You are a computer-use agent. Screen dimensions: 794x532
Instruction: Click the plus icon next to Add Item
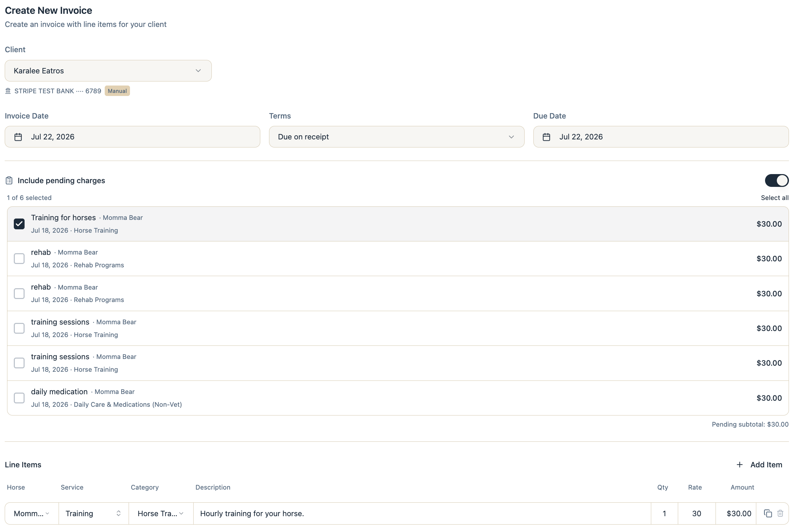740,464
